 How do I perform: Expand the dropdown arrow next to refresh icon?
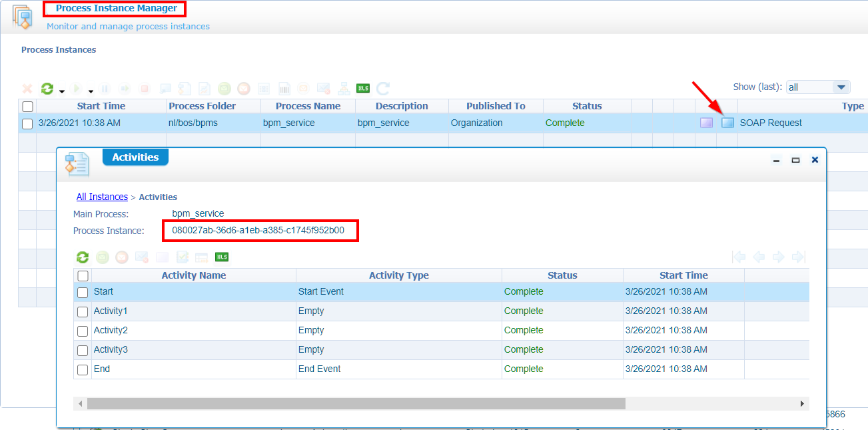[62, 91]
